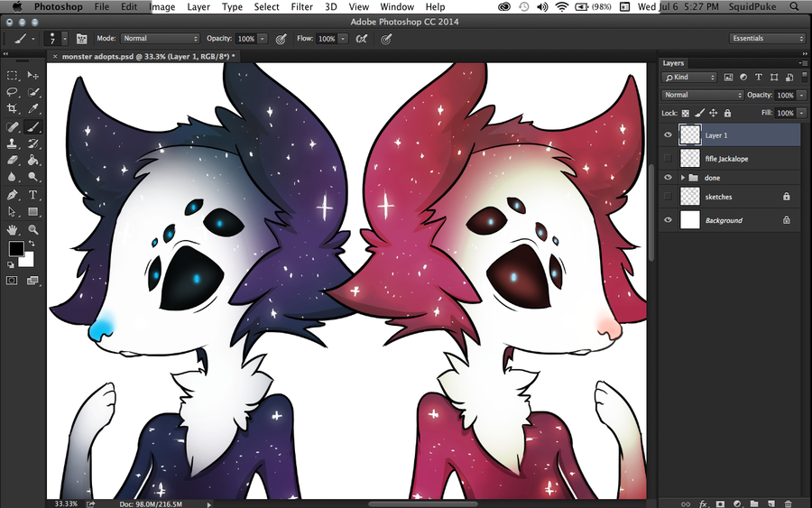Image resolution: width=812 pixels, height=508 pixels.
Task: Toggle pressure for size in options bar
Action: pos(386,39)
